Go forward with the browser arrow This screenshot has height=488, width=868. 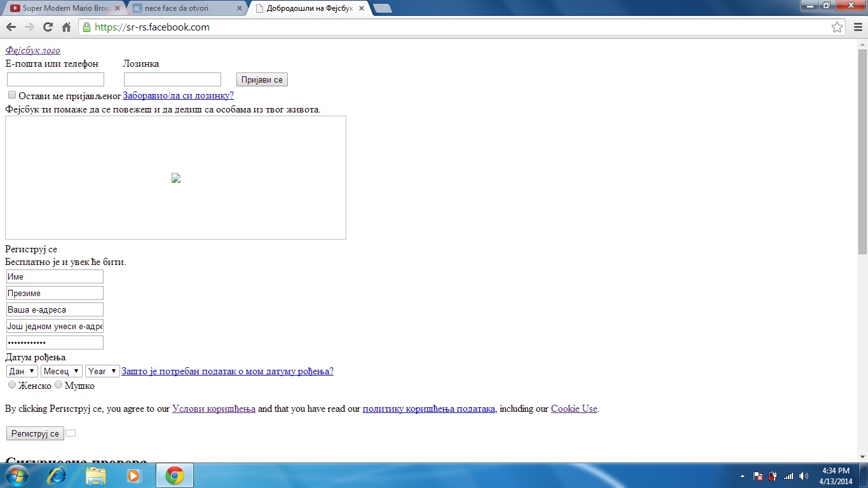click(29, 27)
